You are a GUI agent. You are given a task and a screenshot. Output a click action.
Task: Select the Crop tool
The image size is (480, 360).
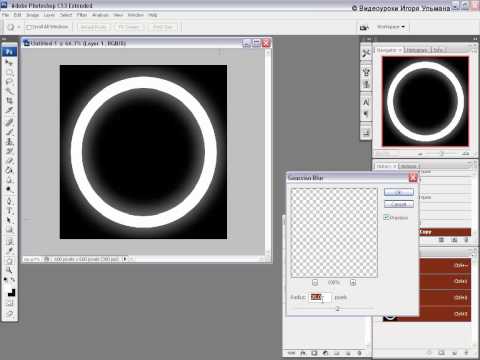[x=9, y=101]
